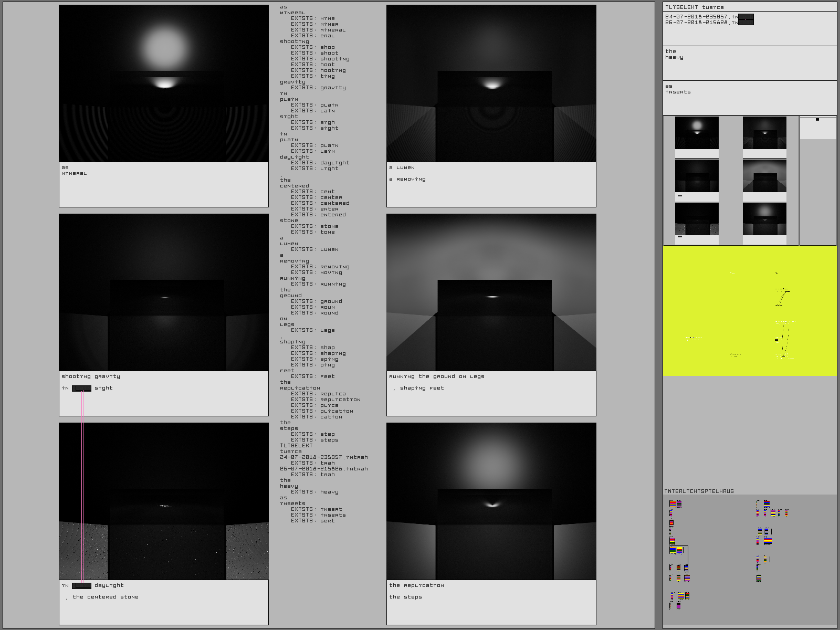This screenshot has width=840, height=630.
Task: Click the 'EXISTS: lumen' entry in word list
Action: click(314, 249)
